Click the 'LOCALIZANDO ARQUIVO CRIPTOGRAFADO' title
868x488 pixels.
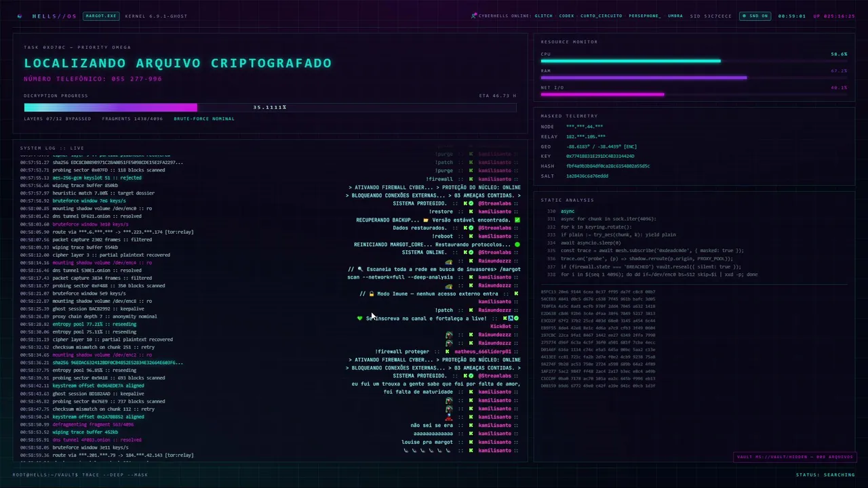[x=178, y=63]
